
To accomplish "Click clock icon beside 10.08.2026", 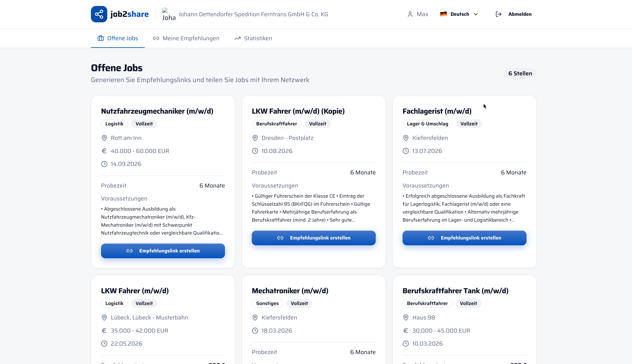I will [x=255, y=151].
